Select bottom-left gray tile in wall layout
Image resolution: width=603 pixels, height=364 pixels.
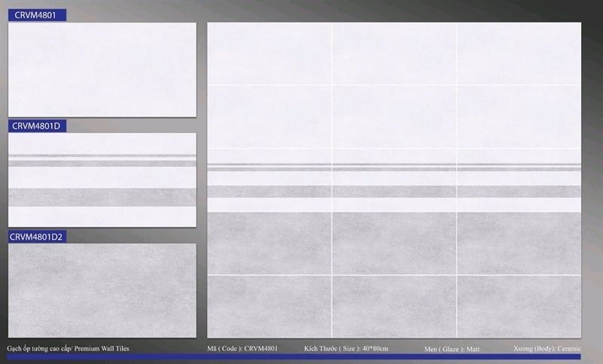coord(269,307)
